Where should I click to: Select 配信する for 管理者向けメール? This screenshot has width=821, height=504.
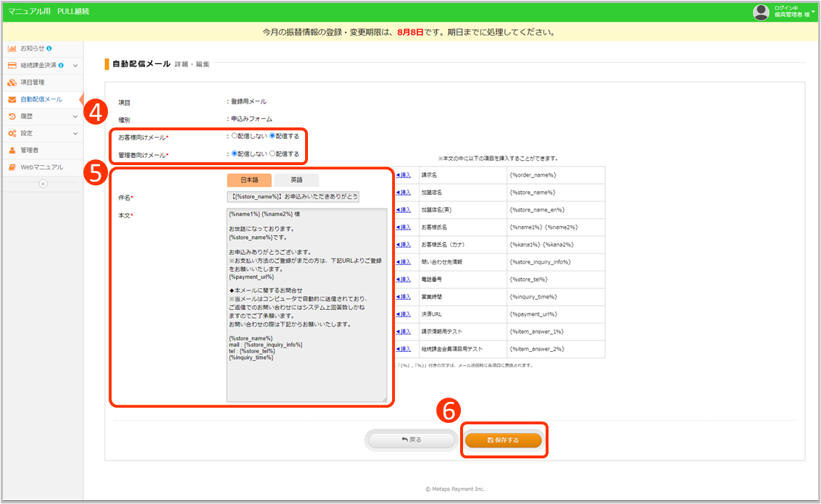click(272, 154)
